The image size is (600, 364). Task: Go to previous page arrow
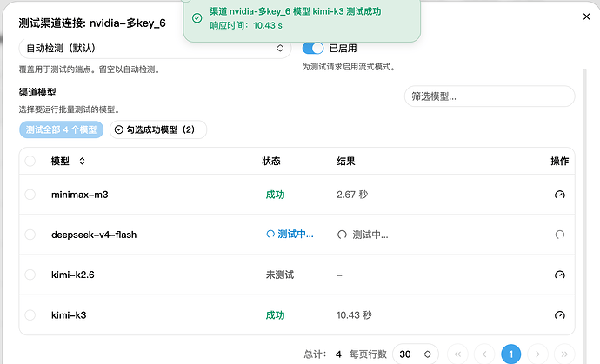pyautogui.click(x=484, y=354)
